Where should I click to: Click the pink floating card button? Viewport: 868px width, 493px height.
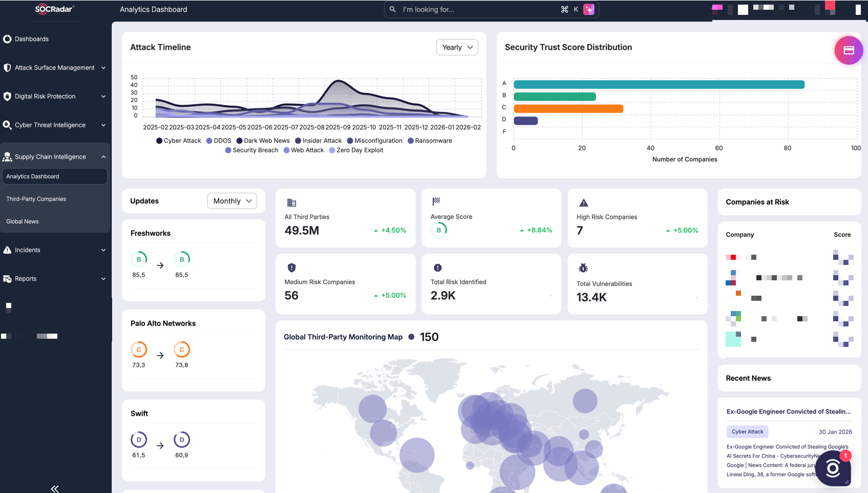click(849, 50)
